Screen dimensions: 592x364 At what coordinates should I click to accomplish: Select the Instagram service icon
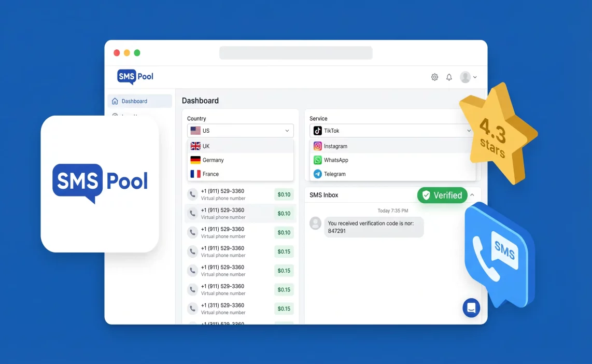pyautogui.click(x=317, y=146)
